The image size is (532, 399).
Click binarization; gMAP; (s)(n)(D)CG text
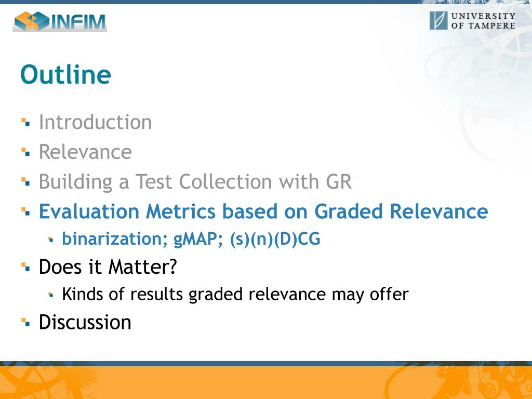point(191,239)
